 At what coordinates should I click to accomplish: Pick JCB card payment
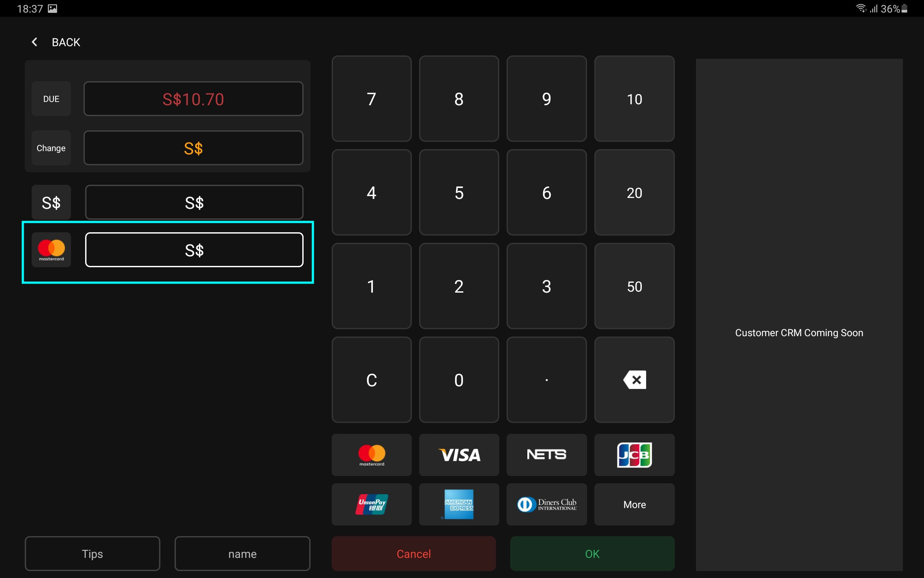[634, 455]
